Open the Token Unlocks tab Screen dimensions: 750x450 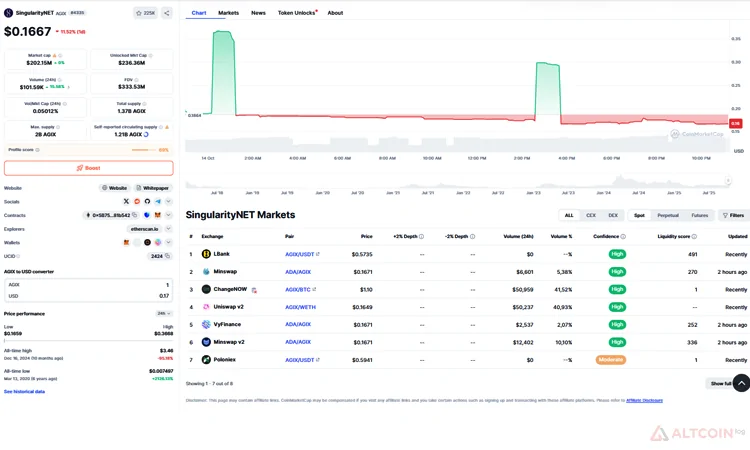point(297,13)
